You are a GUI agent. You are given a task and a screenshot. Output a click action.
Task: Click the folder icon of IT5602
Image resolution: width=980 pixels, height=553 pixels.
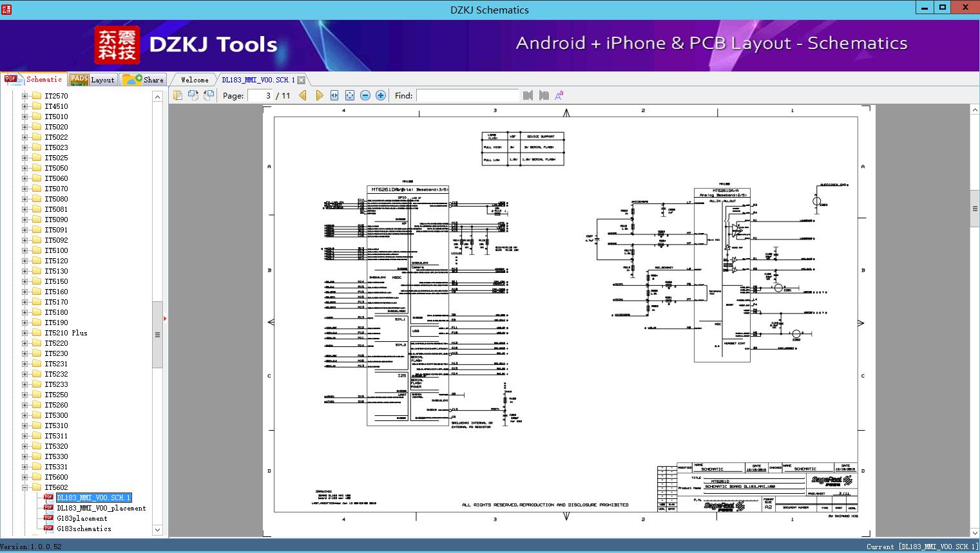pos(37,487)
